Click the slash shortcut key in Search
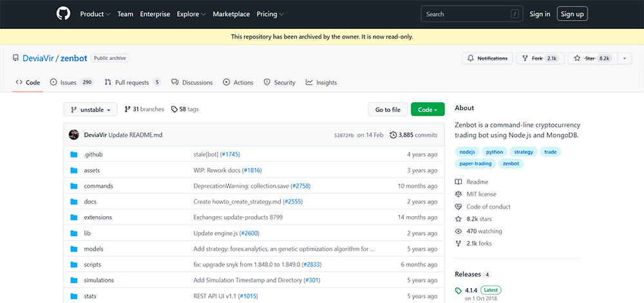 [x=515, y=14]
